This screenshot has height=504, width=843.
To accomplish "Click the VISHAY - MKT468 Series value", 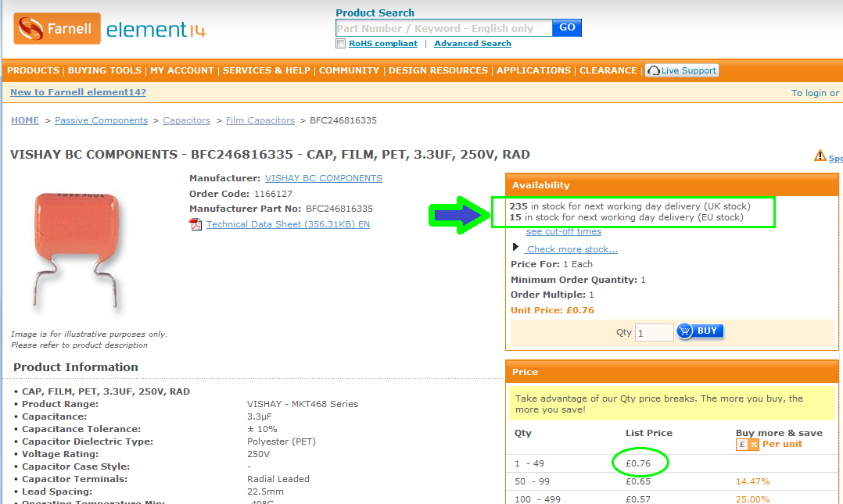I will point(302,404).
